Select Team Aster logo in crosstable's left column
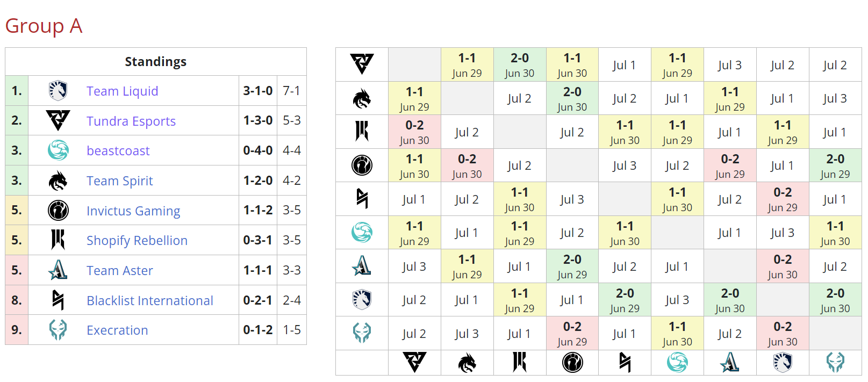This screenshot has height=382, width=868. pos(362,266)
